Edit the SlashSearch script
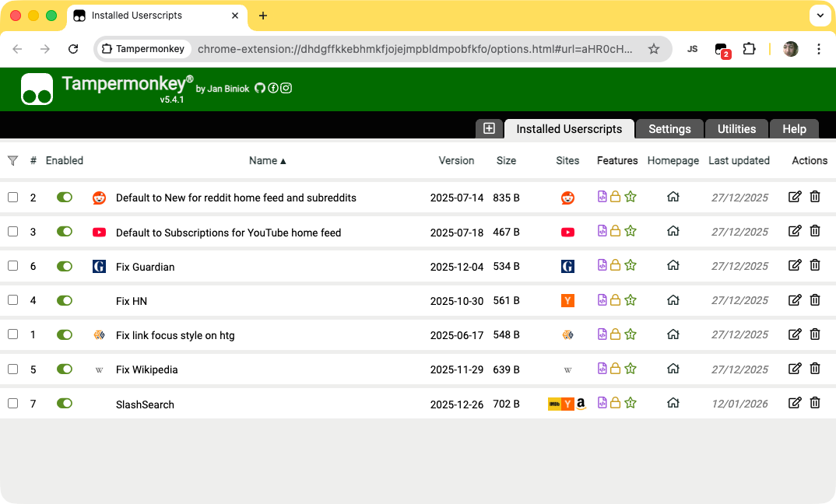836x504 pixels. (x=795, y=403)
